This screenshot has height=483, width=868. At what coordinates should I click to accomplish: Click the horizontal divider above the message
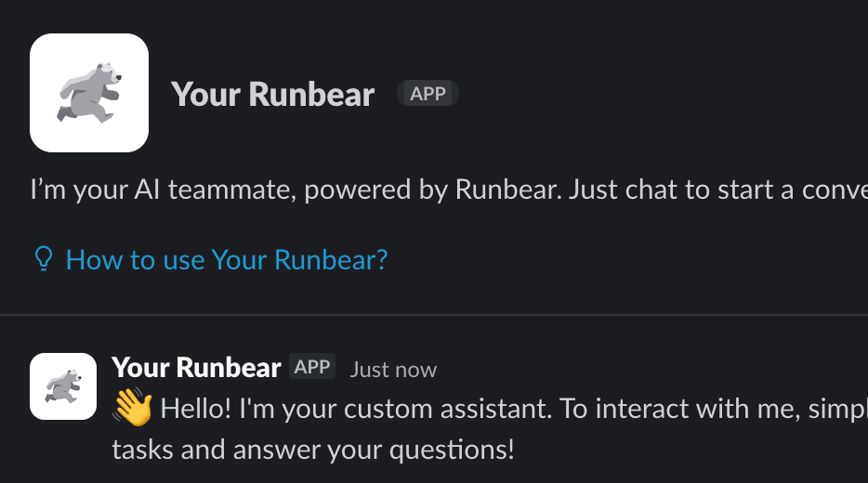(434, 315)
